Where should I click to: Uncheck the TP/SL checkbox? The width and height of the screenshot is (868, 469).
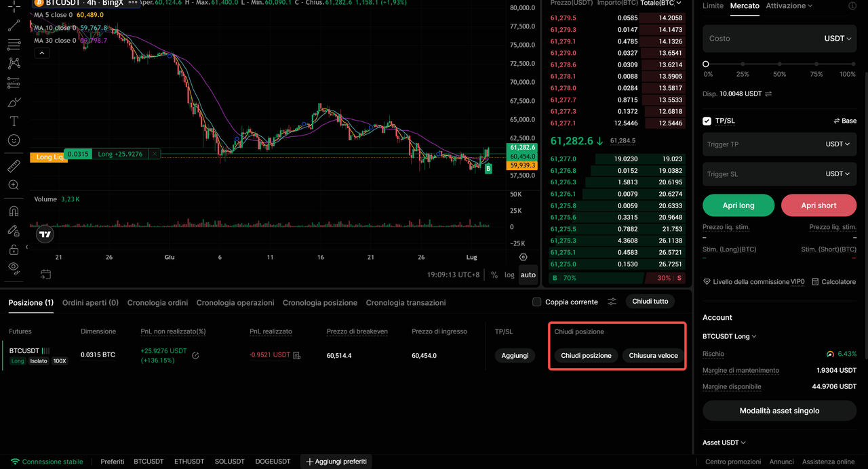707,121
